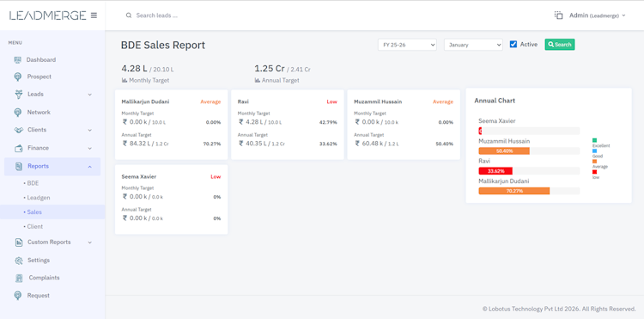Toggle the hamburger menu beside LEADMERGE logo
Image resolution: width=644 pixels, height=319 pixels.
coord(94,15)
